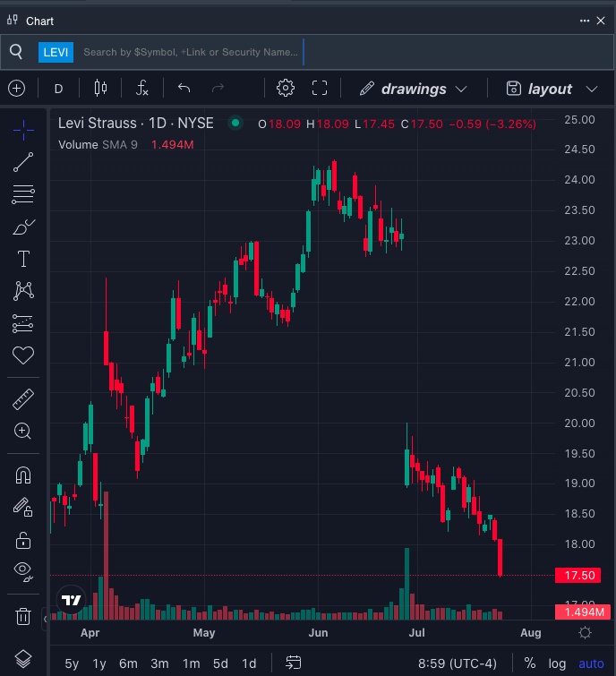Undo the last chart action
Viewport: 616px width, 676px height.
click(x=184, y=89)
